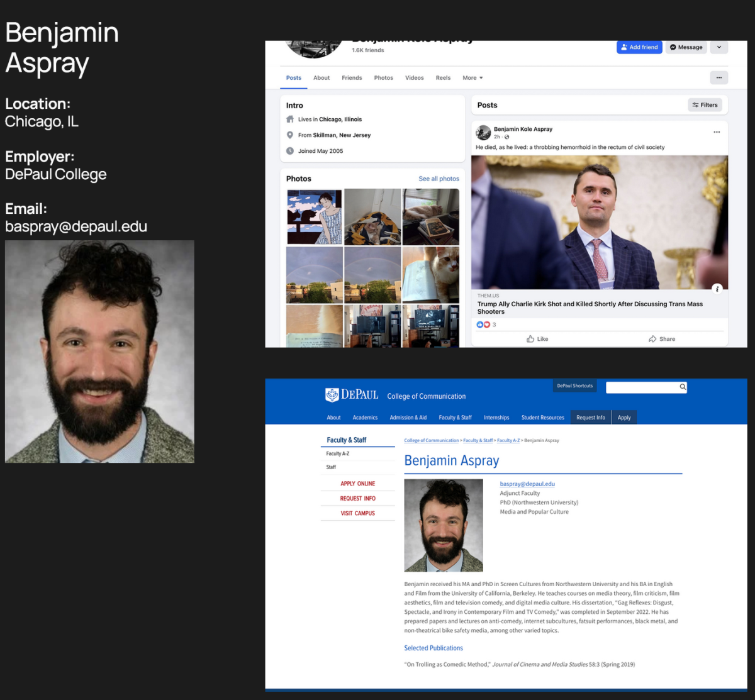
Task: Click the clock icon beside Joined May 2005
Action: point(290,151)
